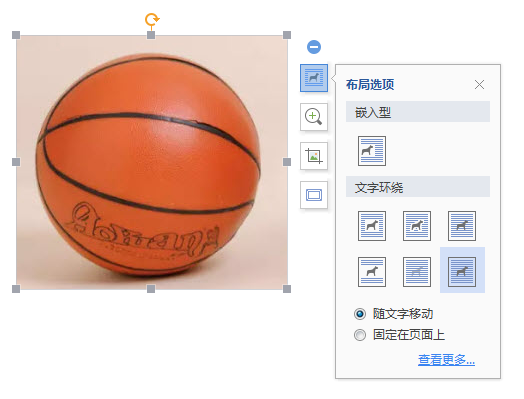Image resolution: width=524 pixels, height=399 pixels.
Task: Click the 布局选项 panel title
Action: 370,85
